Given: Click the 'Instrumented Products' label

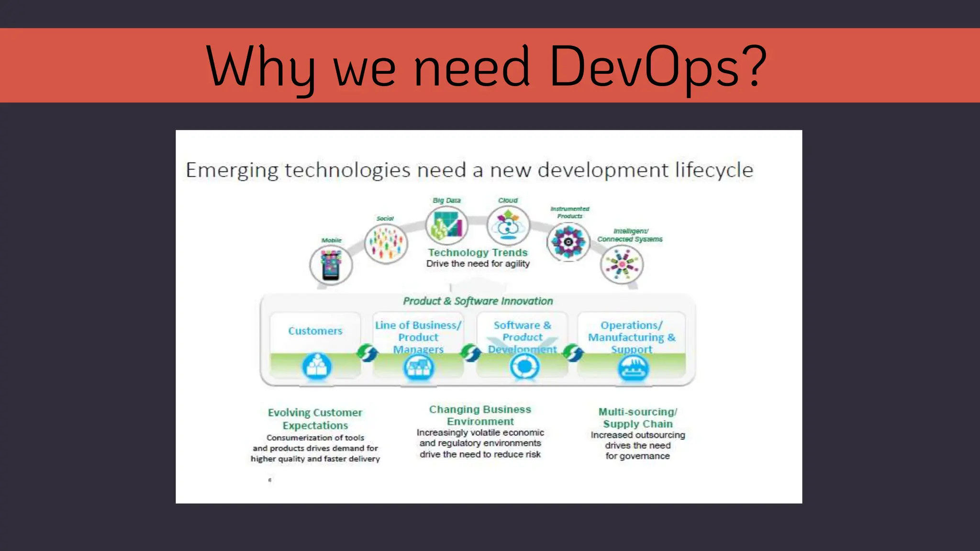Looking at the screenshot, I should [x=569, y=213].
